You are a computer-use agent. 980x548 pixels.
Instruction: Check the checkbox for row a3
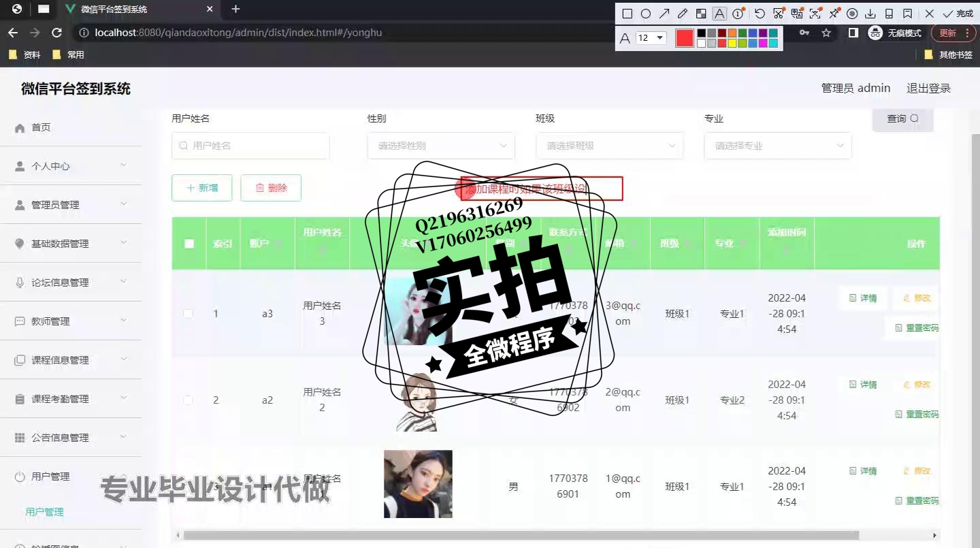pyautogui.click(x=188, y=314)
